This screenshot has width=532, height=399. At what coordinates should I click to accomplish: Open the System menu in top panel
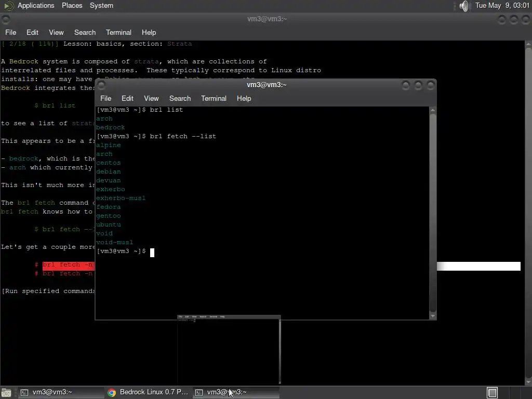tap(101, 5)
